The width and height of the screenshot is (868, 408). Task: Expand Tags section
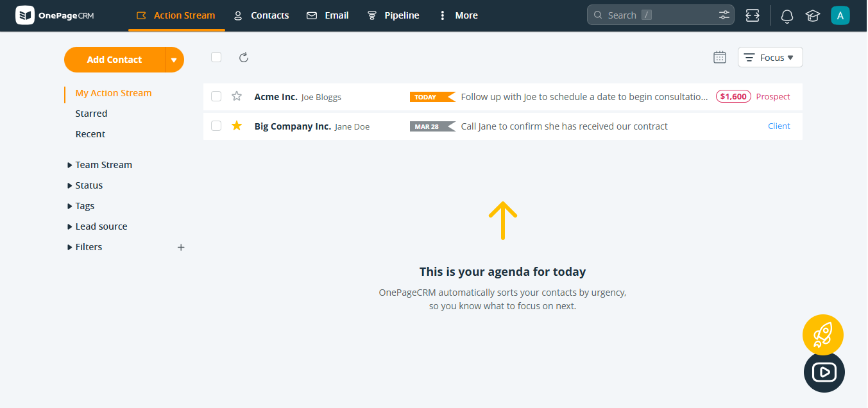(x=81, y=206)
